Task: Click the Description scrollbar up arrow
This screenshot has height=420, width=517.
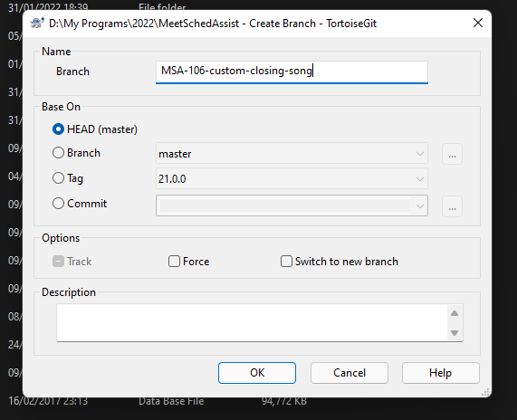Action: [455, 313]
